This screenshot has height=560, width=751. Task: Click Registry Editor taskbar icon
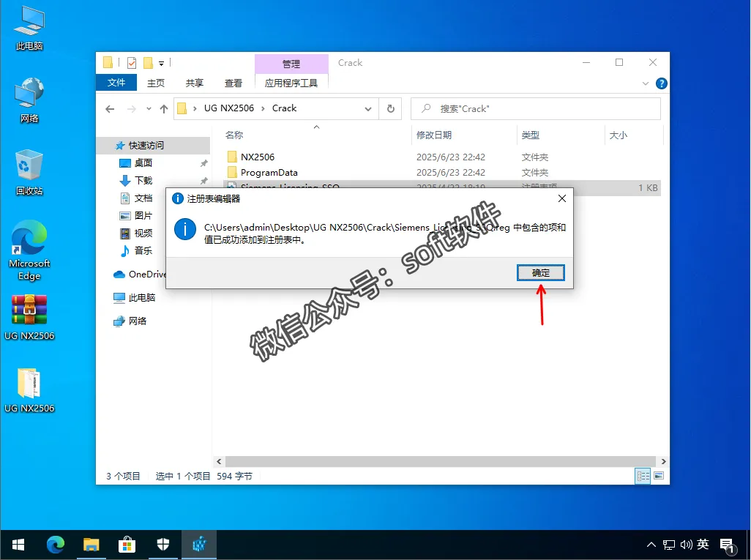[199, 545]
